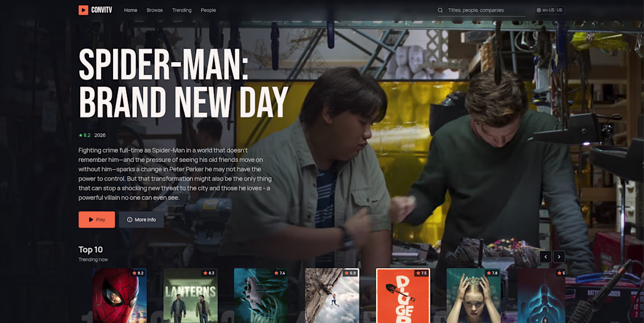Open the Lanterns poster thumbnail
The width and height of the screenshot is (644, 323).
(190, 295)
